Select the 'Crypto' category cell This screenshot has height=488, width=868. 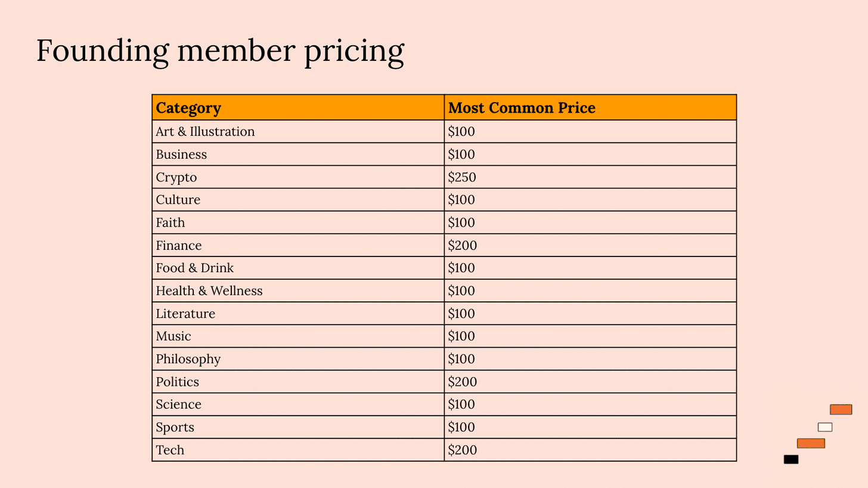[x=298, y=177]
